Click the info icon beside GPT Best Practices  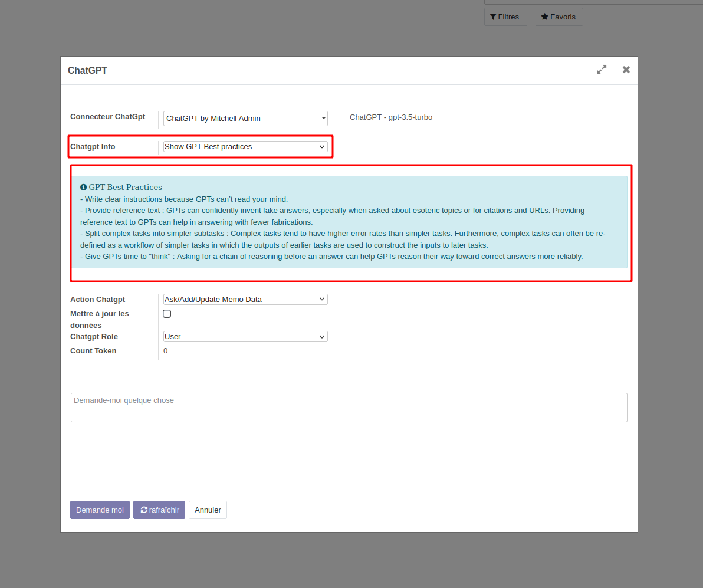(x=83, y=188)
